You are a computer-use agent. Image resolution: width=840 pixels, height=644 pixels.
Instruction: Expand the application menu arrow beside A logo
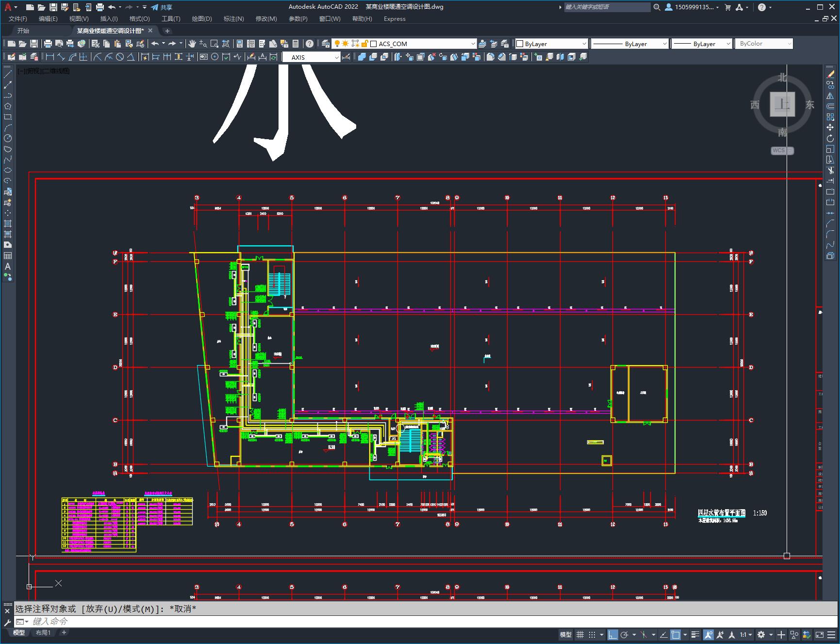click(16, 7)
